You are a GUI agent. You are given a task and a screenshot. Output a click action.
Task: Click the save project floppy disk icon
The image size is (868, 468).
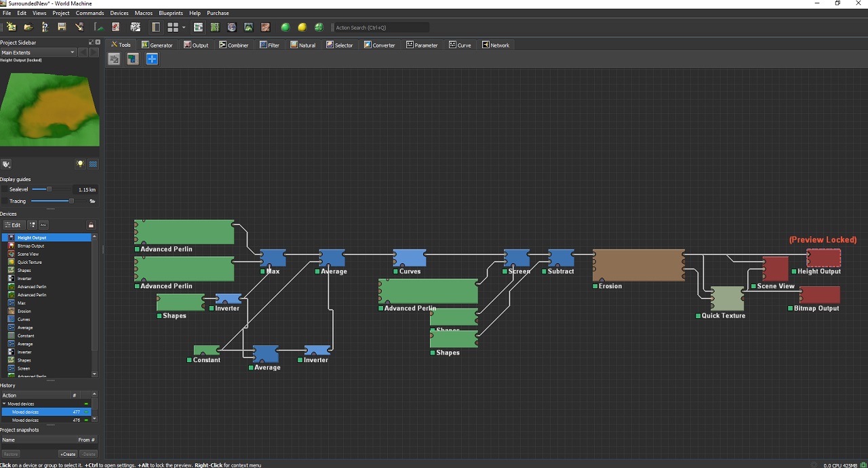(62, 27)
